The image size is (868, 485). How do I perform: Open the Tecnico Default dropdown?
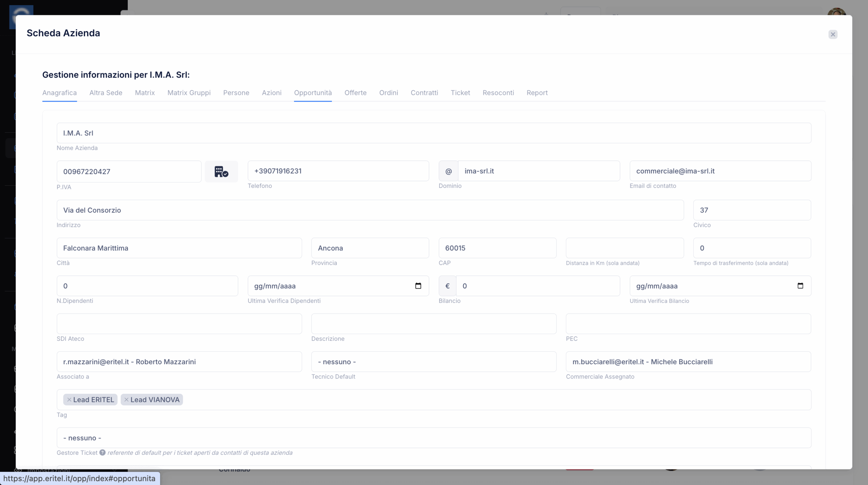coord(433,362)
